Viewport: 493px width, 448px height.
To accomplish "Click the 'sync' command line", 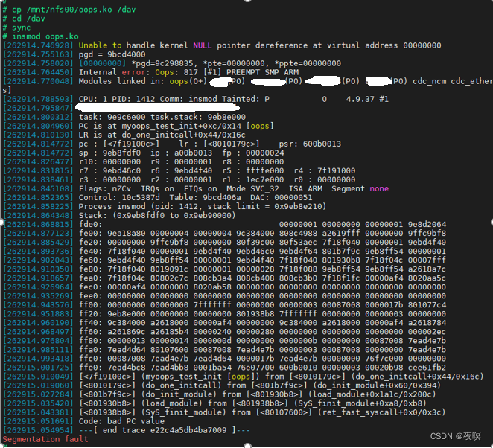I will tap(16, 28).
